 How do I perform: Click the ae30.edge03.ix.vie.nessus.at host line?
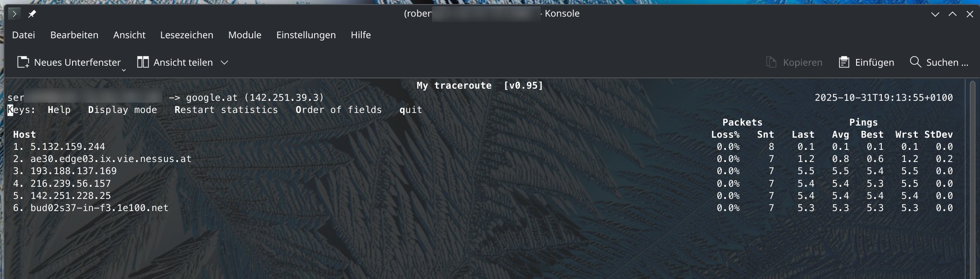coord(102,159)
